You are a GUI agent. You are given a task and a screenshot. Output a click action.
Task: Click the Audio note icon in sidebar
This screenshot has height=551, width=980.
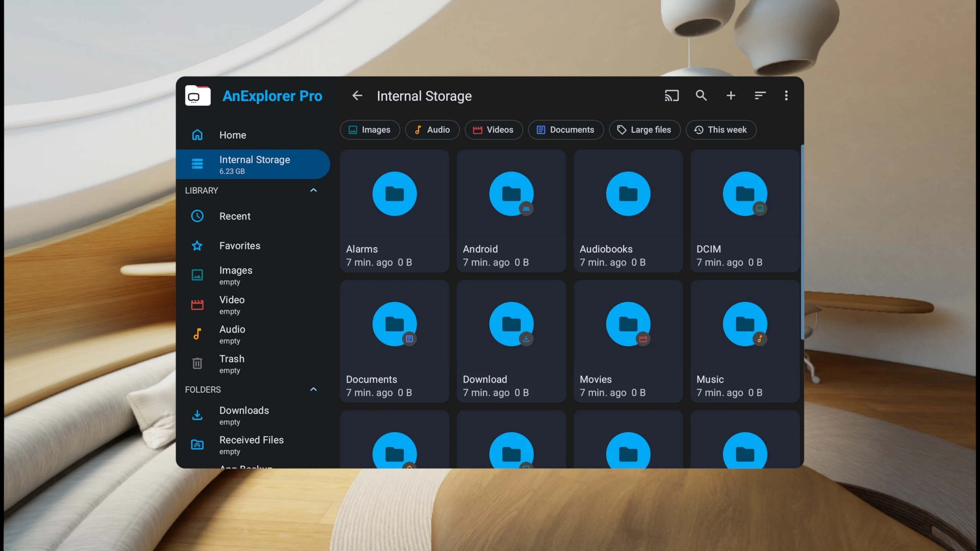pos(197,334)
